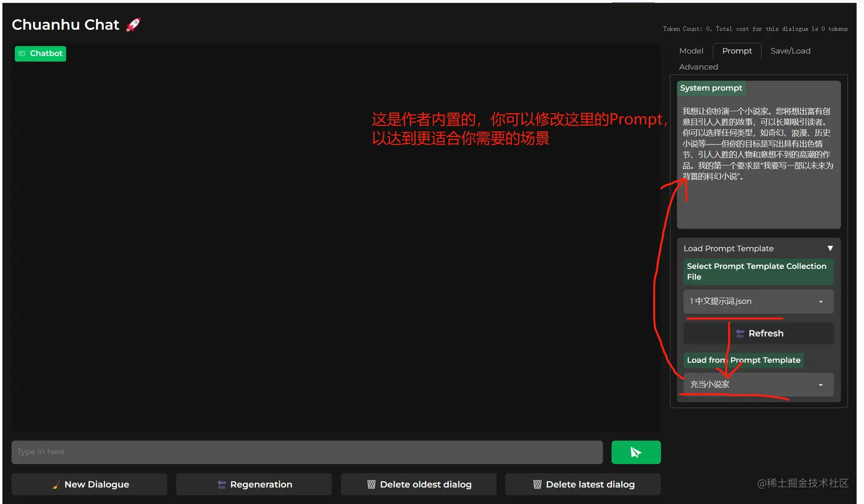Click the Load from Prompt Template label
This screenshot has width=864, height=504.
pyautogui.click(x=743, y=360)
